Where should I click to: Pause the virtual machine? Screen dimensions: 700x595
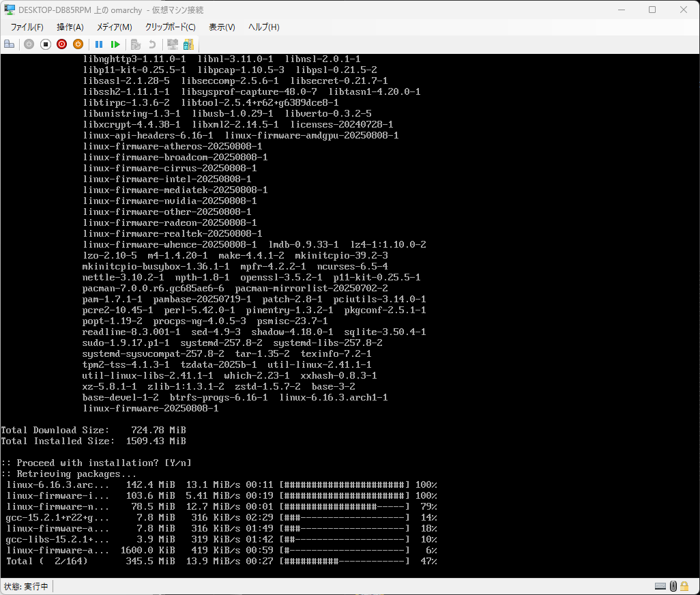point(99,44)
